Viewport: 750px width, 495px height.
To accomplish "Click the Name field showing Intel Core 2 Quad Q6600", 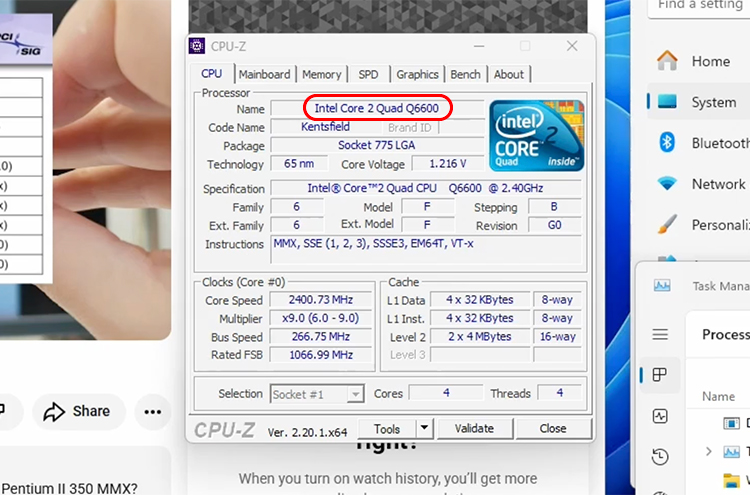I will click(377, 108).
